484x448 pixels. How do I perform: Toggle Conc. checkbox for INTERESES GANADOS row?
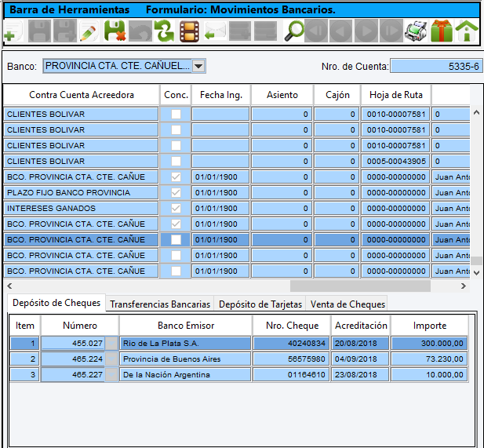tap(176, 209)
